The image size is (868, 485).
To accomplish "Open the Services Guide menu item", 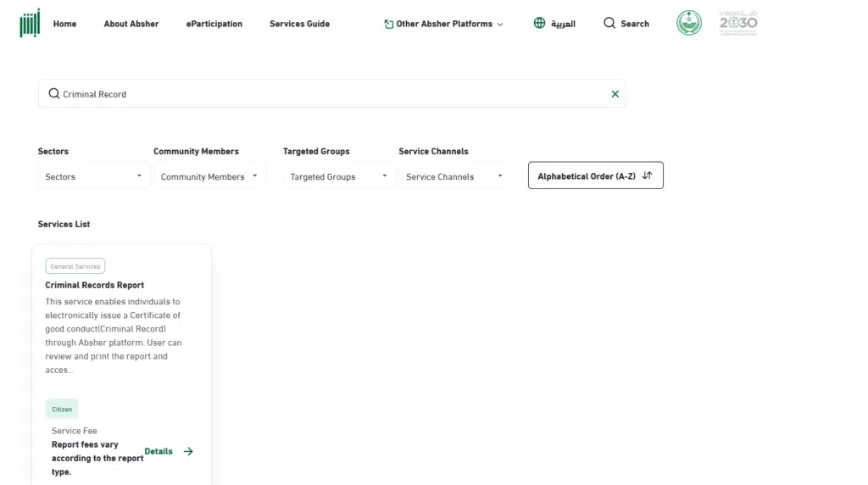I will click(299, 24).
